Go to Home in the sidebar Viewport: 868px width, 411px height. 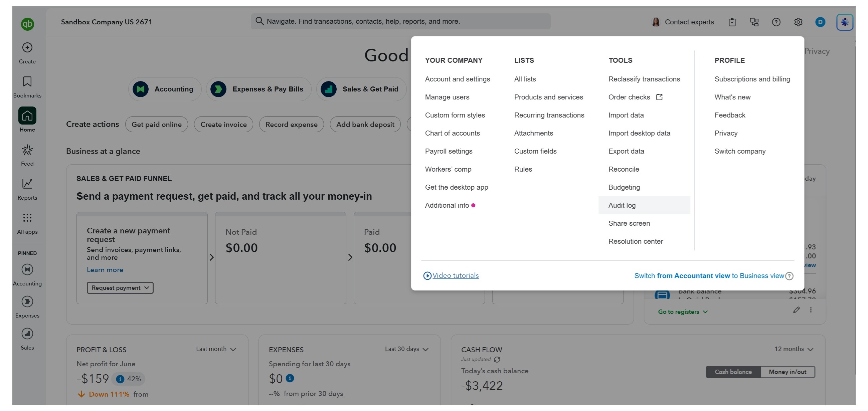(x=27, y=120)
